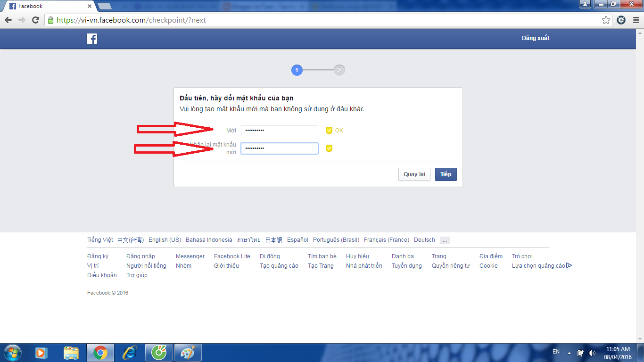Open Windows Explorer folder taskbar icon
Viewport: 644px width, 362px height.
[x=71, y=353]
